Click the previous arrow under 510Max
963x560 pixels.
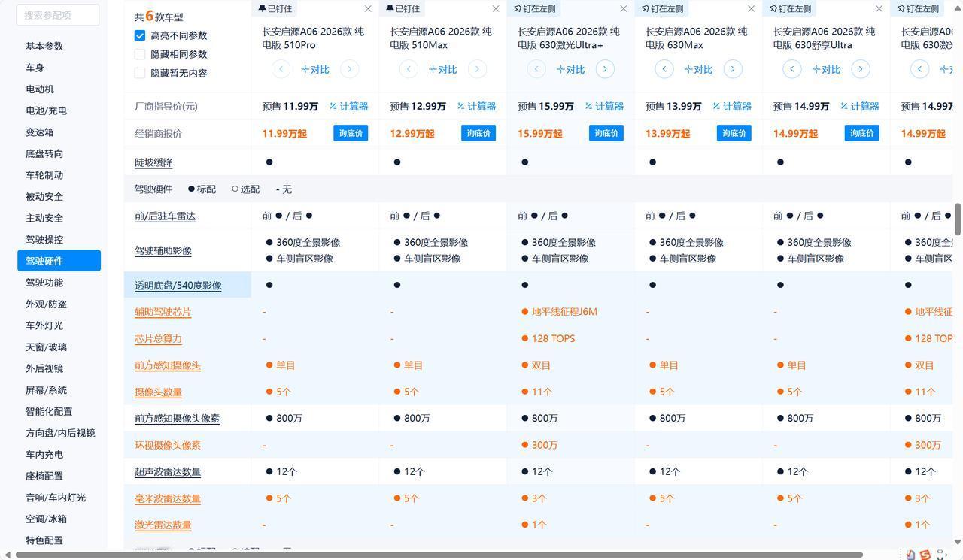click(409, 69)
